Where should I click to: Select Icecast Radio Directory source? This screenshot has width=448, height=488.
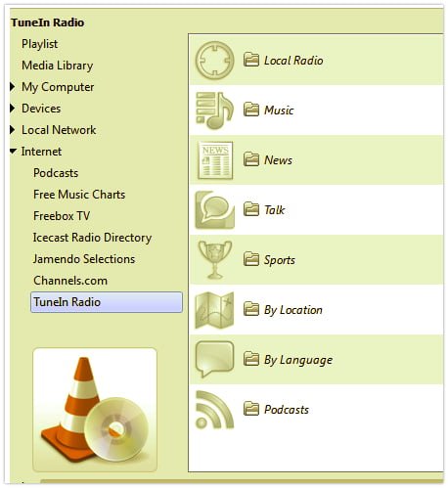[92, 238]
